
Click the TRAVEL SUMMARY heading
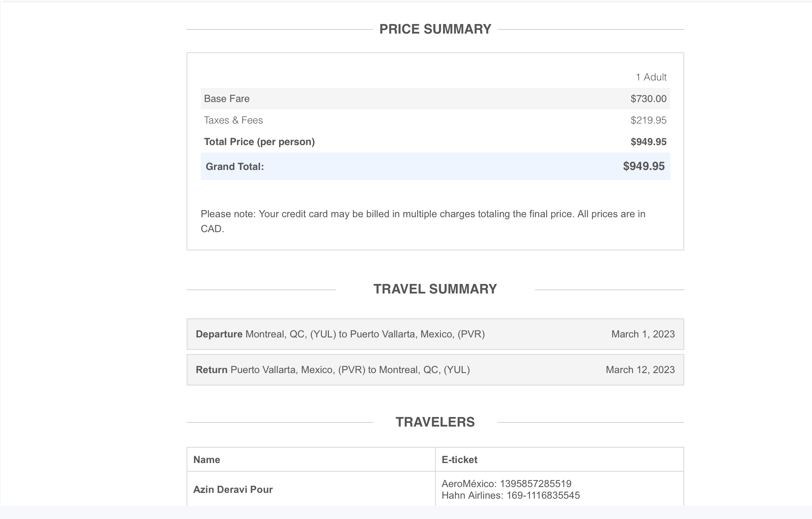[435, 289]
